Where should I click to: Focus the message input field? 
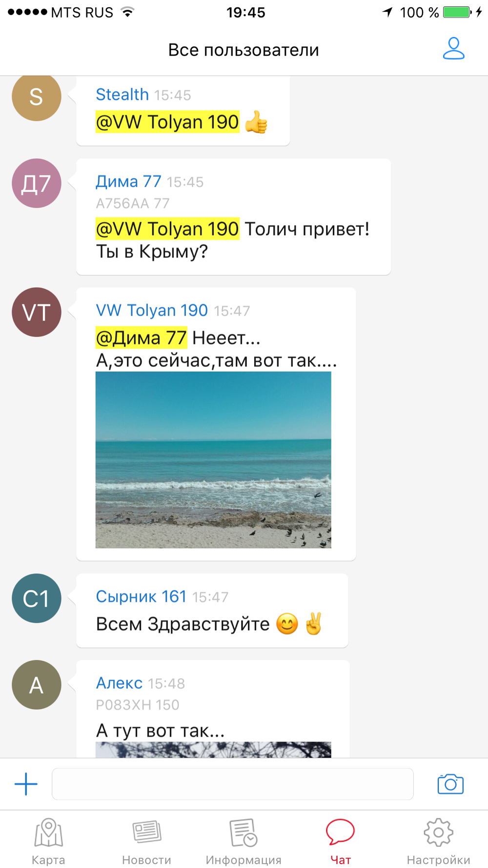pos(233,784)
